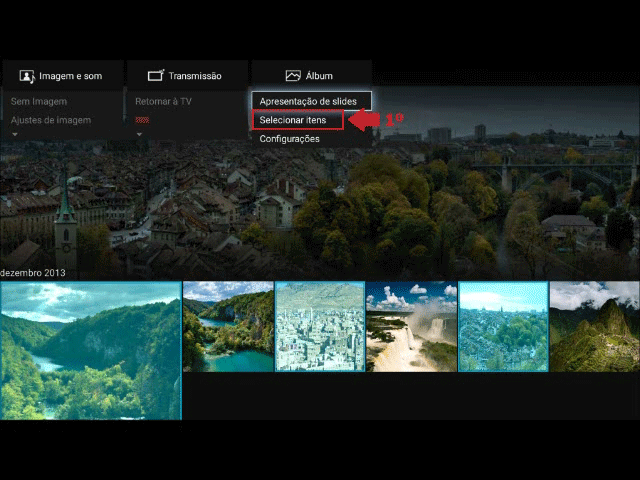Select Apresentação de slides
The height and width of the screenshot is (480, 640).
click(309, 101)
